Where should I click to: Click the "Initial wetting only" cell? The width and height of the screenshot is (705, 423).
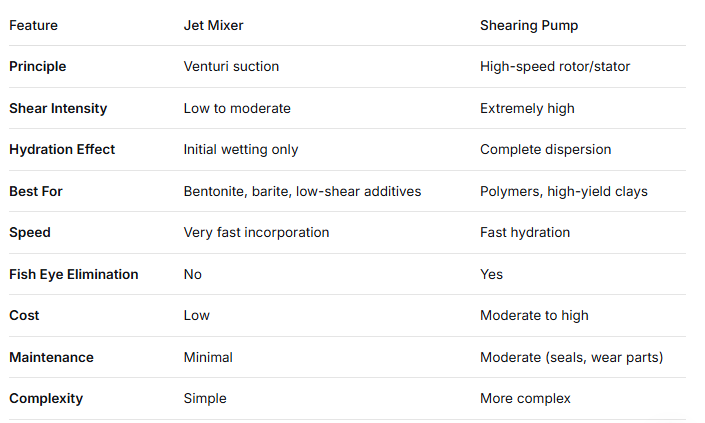pyautogui.click(x=241, y=149)
